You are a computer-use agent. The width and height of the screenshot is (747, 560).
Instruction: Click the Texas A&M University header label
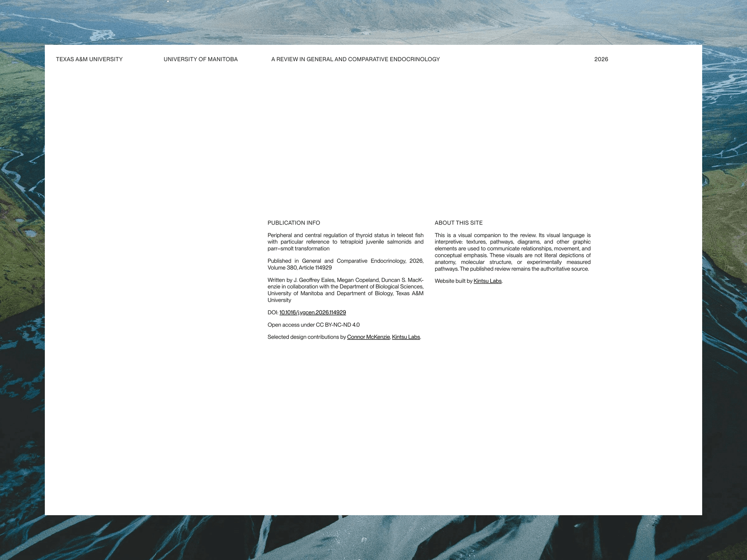(x=89, y=59)
